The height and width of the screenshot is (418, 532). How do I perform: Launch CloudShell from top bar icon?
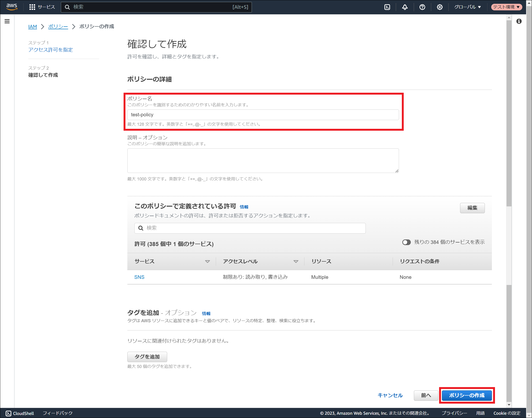click(387, 7)
